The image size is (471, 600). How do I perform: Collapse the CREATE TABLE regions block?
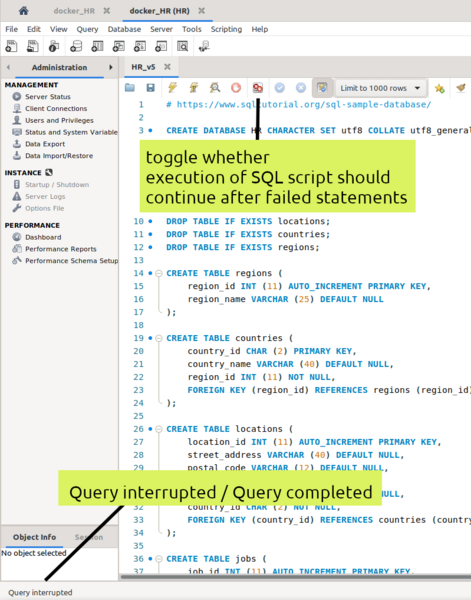click(159, 273)
